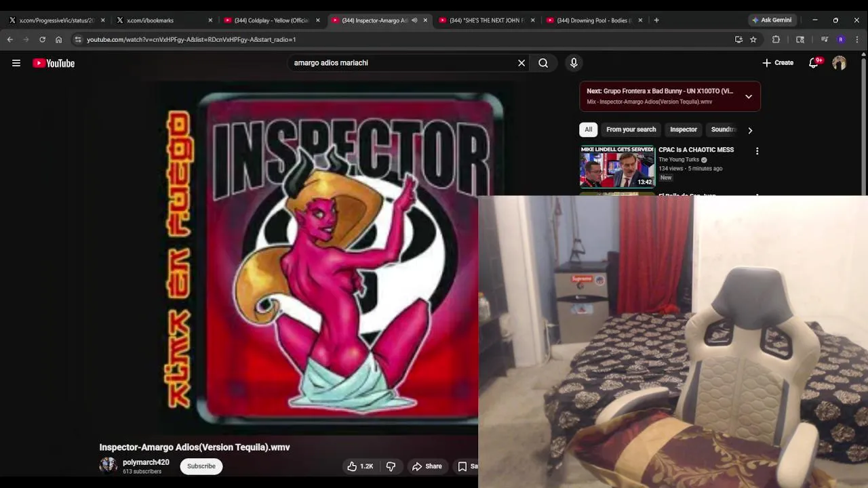Open the YouTube account avatar menu
This screenshot has width=868, height=488.
click(840, 63)
